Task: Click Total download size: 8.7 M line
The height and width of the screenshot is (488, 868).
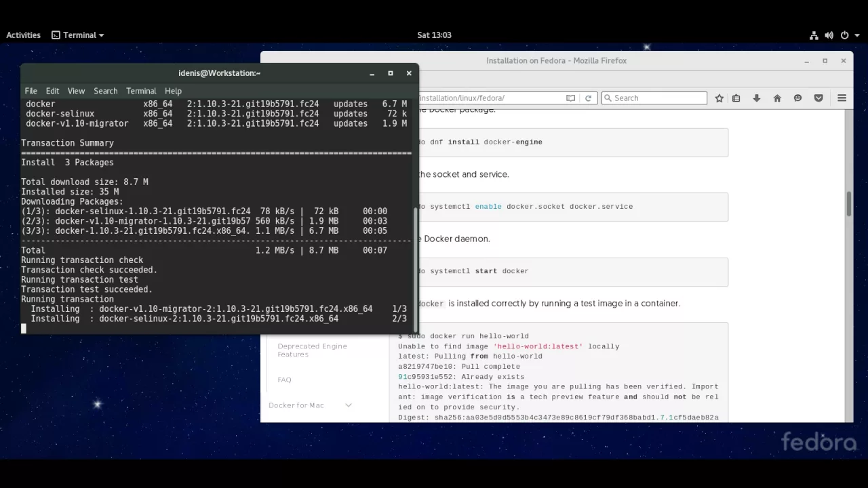Action: [84, 182]
